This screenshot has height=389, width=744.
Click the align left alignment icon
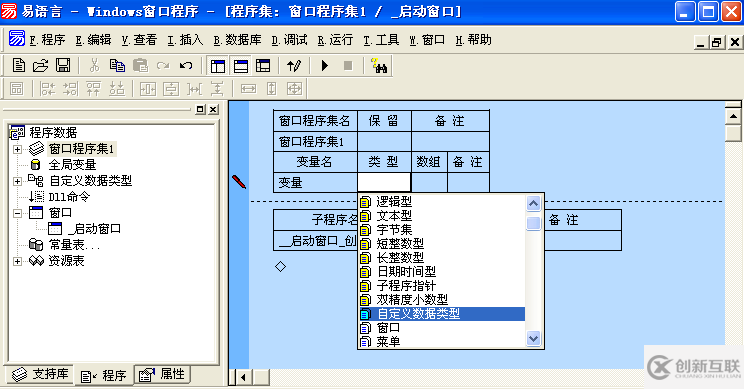point(47,89)
